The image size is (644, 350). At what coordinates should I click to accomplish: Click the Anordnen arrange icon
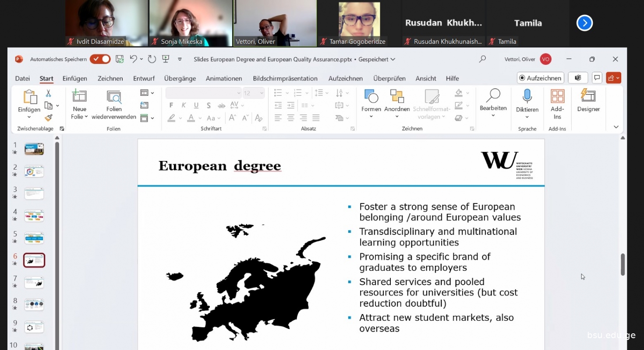pos(397,96)
